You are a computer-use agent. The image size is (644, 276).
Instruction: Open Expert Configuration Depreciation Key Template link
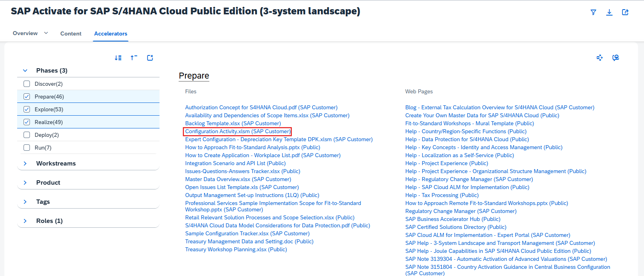279,139
